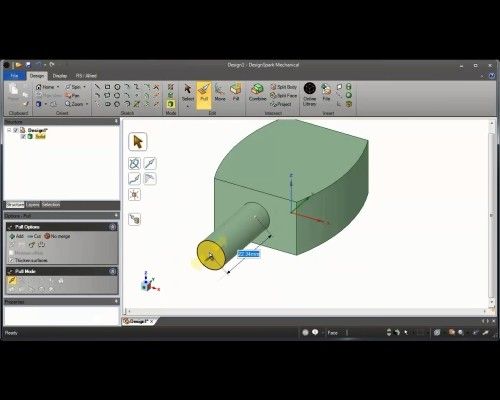Open the Zoom dropdown arrow
The image size is (500, 400).
coord(87,104)
